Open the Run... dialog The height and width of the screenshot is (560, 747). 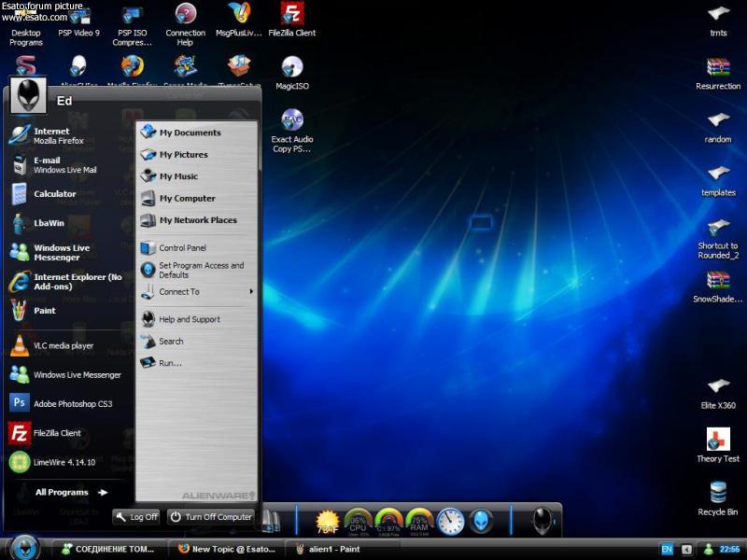[197, 363]
